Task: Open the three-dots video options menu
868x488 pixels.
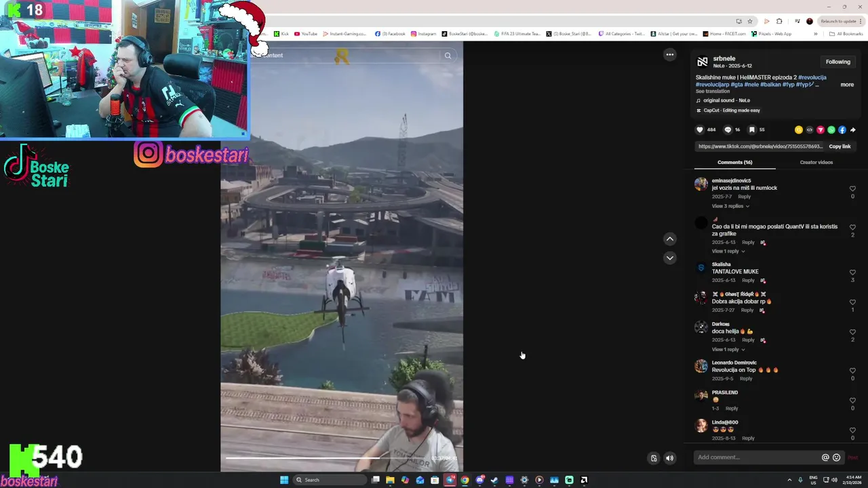Action: [670, 55]
